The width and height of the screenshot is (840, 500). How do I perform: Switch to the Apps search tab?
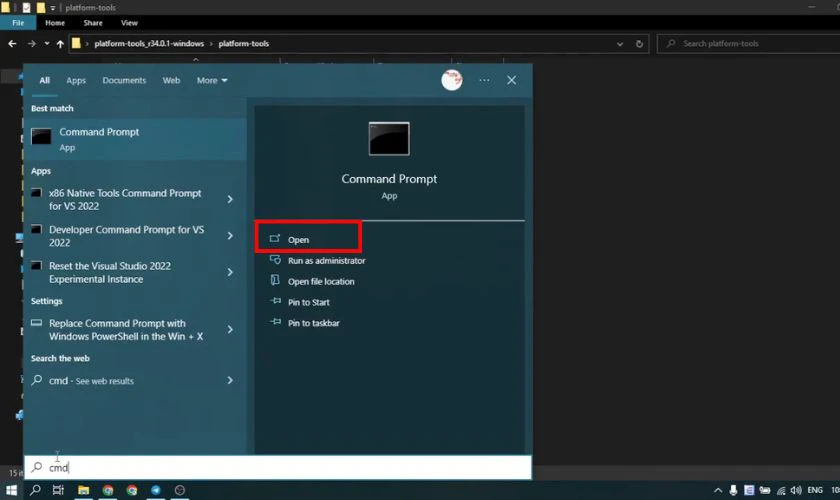[76, 80]
